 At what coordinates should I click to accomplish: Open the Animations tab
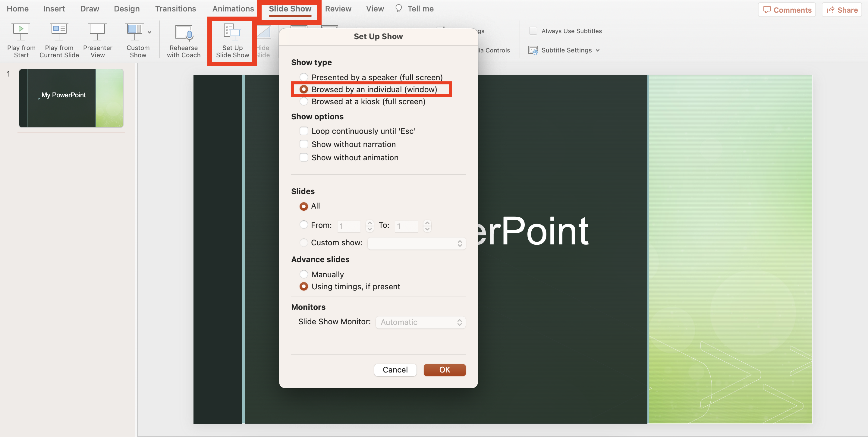pos(233,9)
